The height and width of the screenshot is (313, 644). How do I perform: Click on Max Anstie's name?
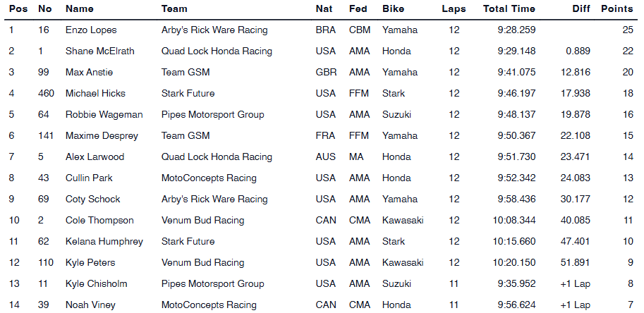click(x=89, y=73)
